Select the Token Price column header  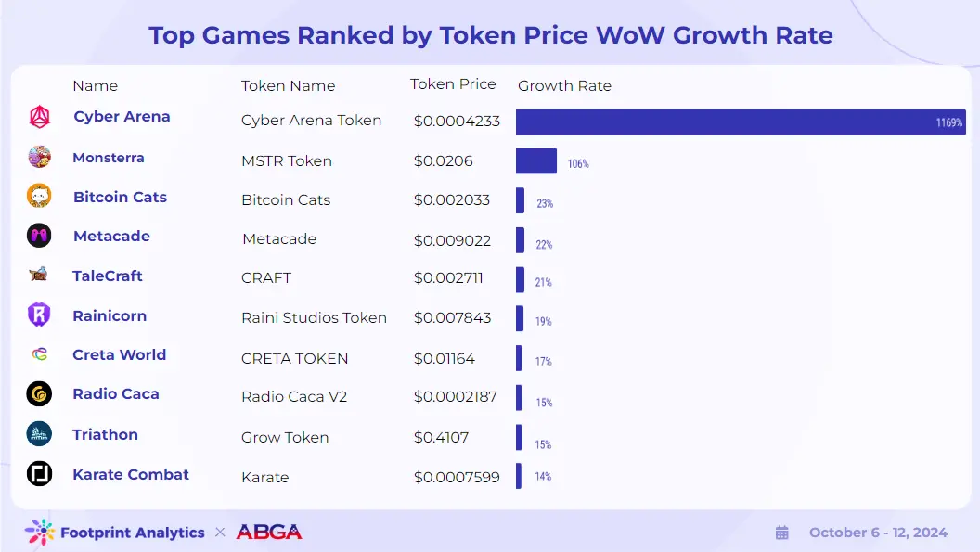click(x=453, y=84)
